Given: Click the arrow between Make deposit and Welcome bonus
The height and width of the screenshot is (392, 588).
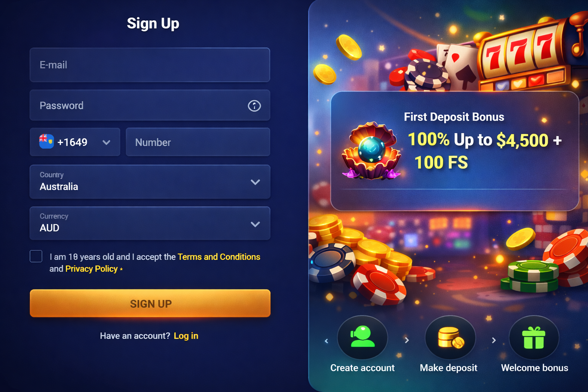Looking at the screenshot, I should tap(494, 340).
